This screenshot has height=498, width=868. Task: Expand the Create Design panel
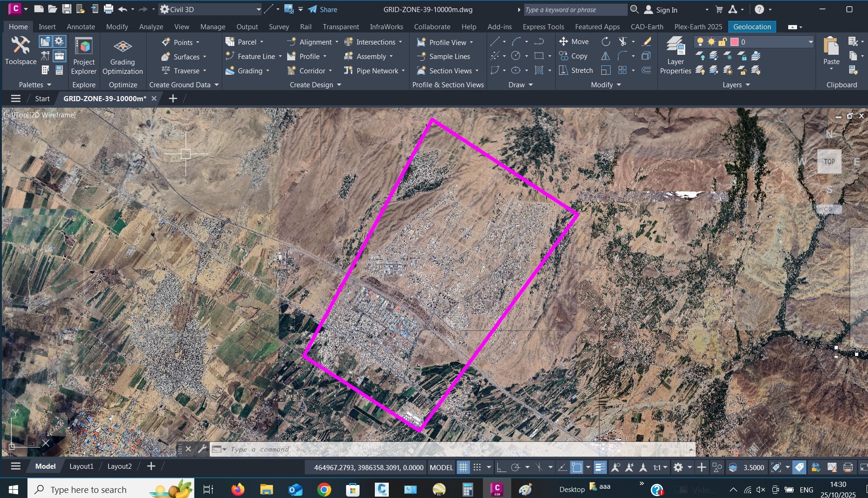(315, 85)
